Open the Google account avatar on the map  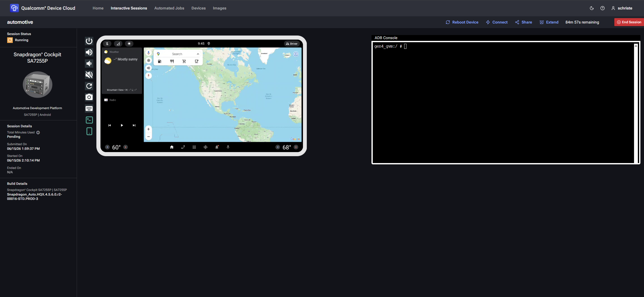296,54
